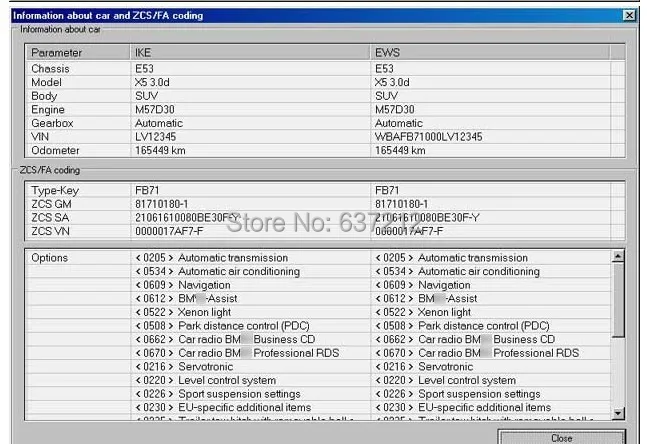Click the EWS column header

(x=490, y=53)
